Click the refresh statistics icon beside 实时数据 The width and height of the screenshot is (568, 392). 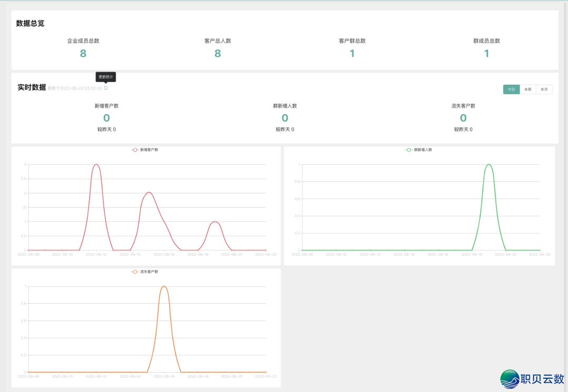(x=106, y=88)
